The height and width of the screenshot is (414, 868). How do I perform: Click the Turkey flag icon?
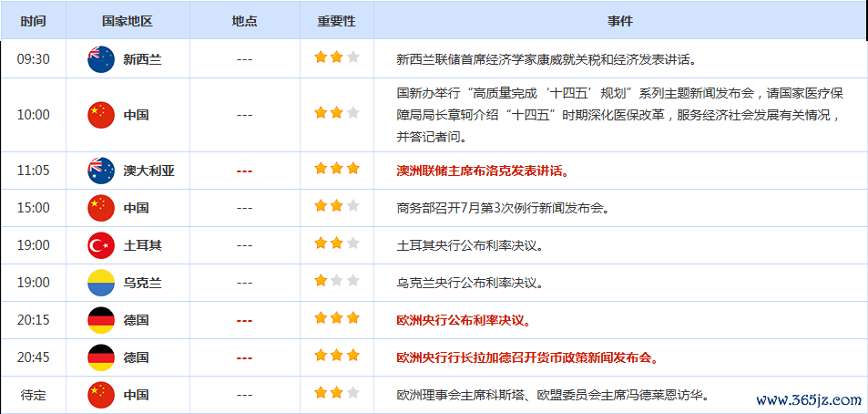click(100, 245)
